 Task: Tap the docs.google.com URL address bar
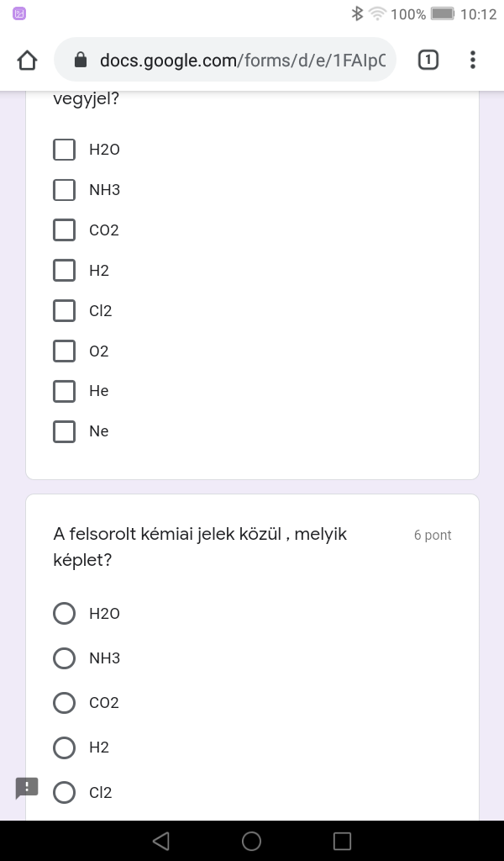[x=242, y=60]
